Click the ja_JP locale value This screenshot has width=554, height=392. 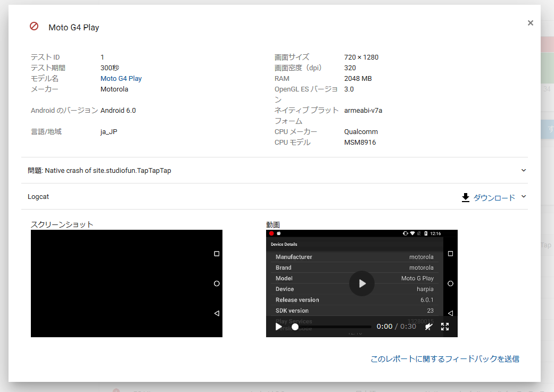click(x=109, y=132)
